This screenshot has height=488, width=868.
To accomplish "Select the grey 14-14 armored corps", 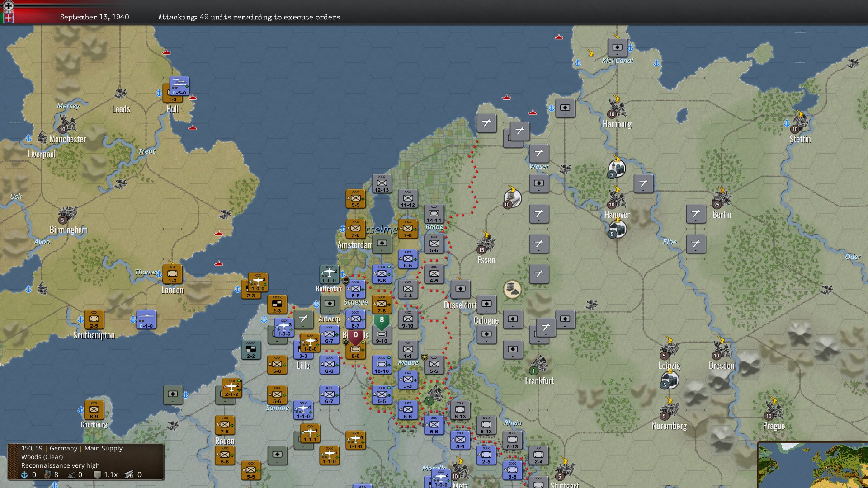I will click(434, 214).
